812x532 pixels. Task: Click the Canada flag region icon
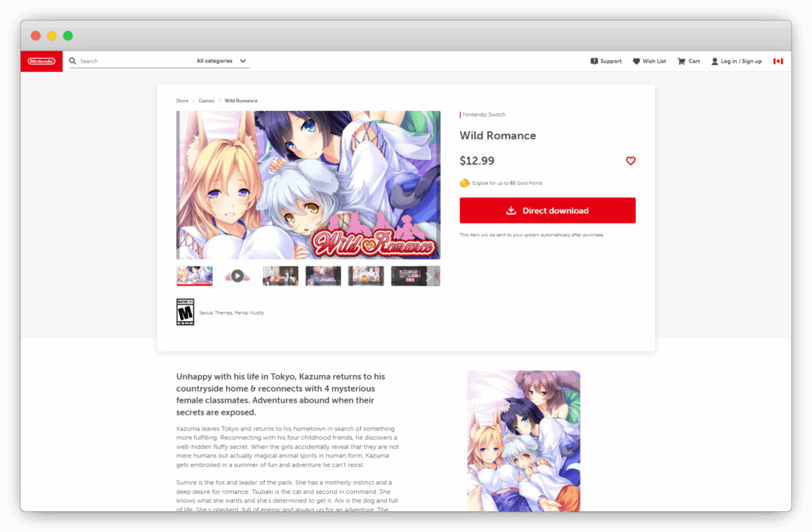778,61
